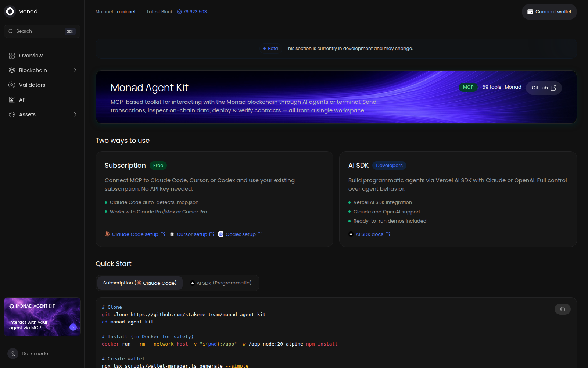Click the moon icon for dark mode

click(13, 354)
